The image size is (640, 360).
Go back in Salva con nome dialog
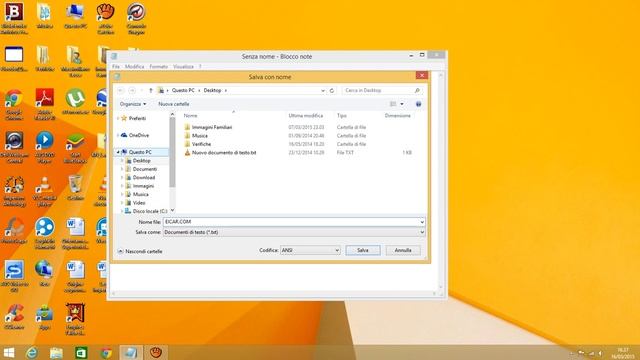pos(120,90)
